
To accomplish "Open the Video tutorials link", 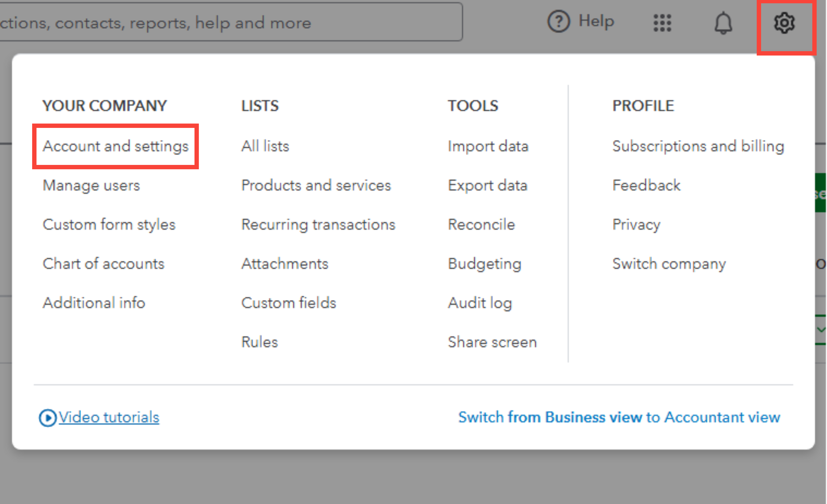I will tap(109, 417).
